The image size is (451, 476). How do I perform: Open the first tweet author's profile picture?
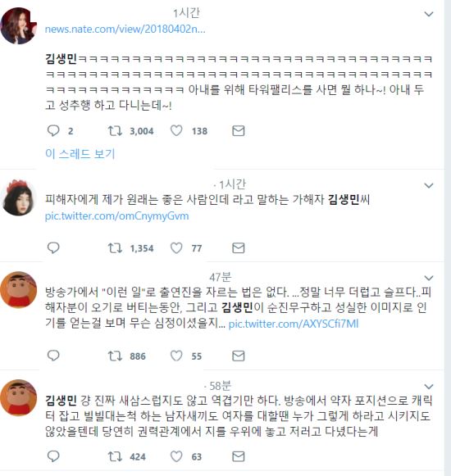[19, 26]
